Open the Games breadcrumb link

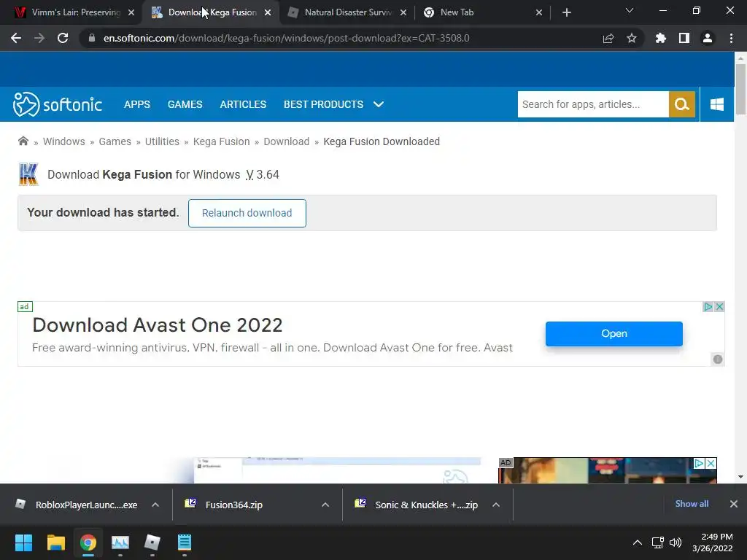coord(115,141)
